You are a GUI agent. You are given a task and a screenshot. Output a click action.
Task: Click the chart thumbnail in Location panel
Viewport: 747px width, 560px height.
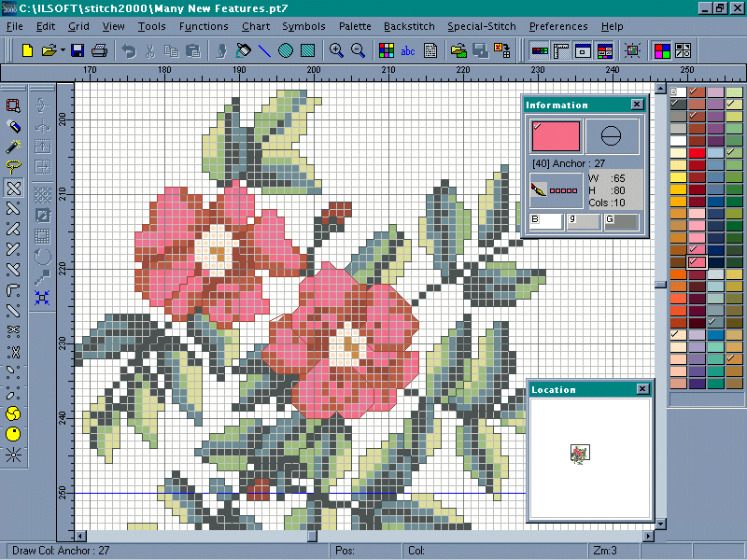coord(580,454)
